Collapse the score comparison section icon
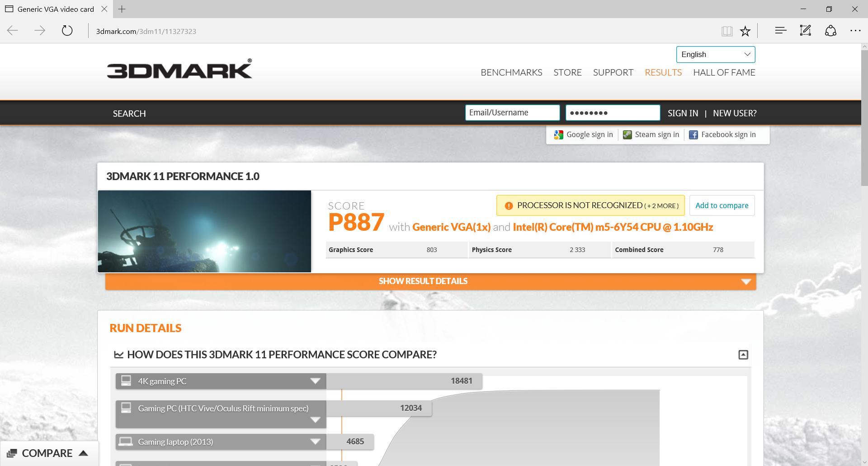The image size is (868, 466). [x=743, y=355]
